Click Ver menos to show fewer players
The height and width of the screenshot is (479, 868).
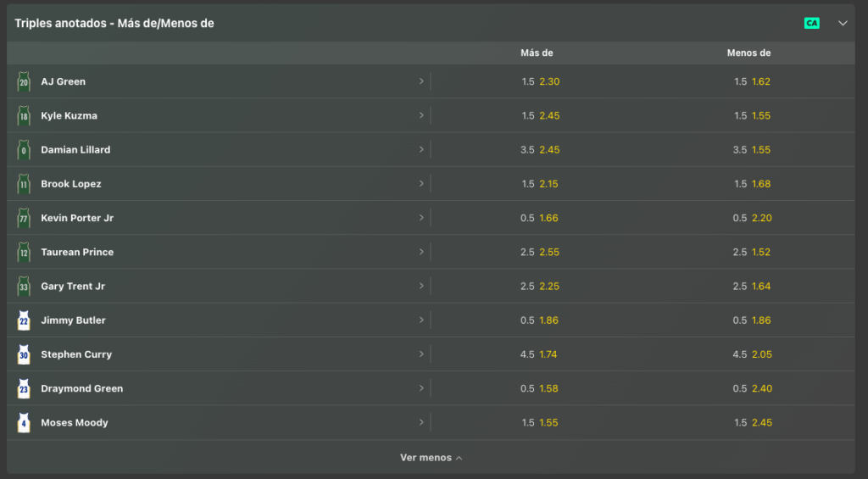pyautogui.click(x=431, y=458)
